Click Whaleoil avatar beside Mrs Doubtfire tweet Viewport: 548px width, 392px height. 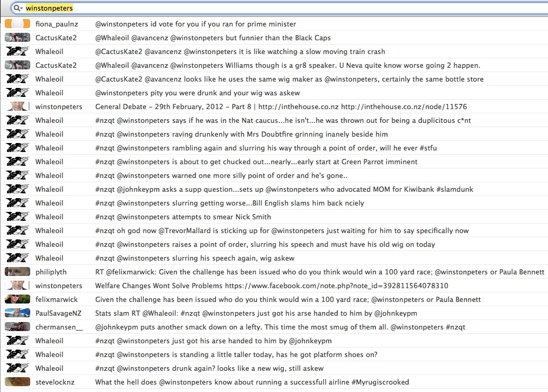(17, 134)
